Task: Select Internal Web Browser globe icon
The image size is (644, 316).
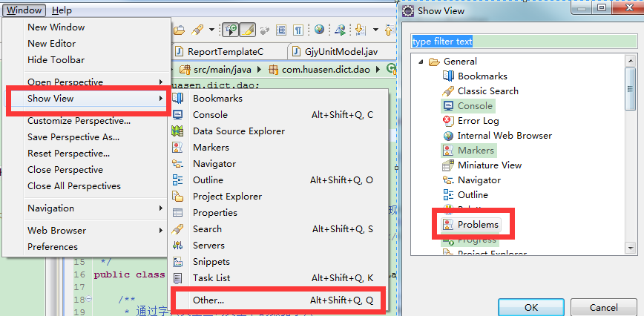Action: coord(448,136)
